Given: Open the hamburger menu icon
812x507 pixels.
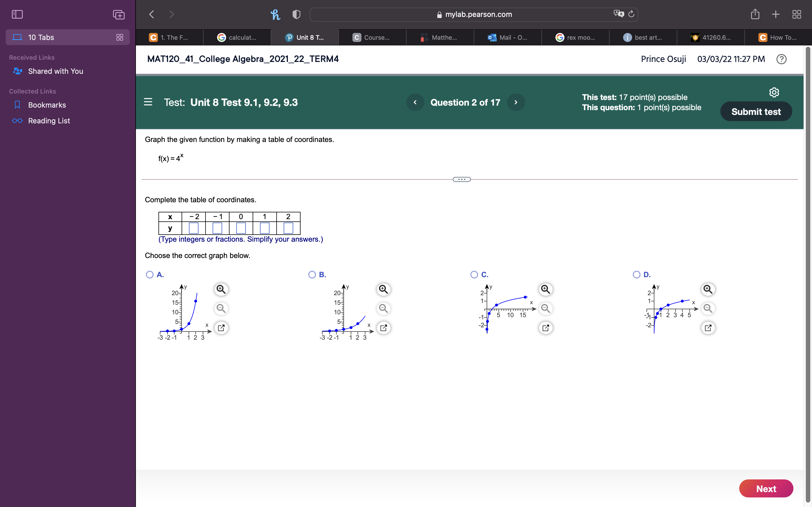Looking at the screenshot, I should click(149, 102).
